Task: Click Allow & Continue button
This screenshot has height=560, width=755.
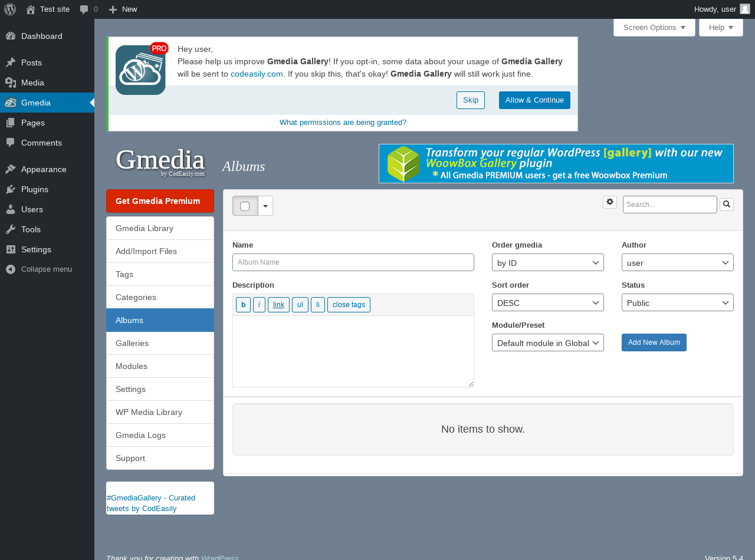Action: tap(534, 100)
